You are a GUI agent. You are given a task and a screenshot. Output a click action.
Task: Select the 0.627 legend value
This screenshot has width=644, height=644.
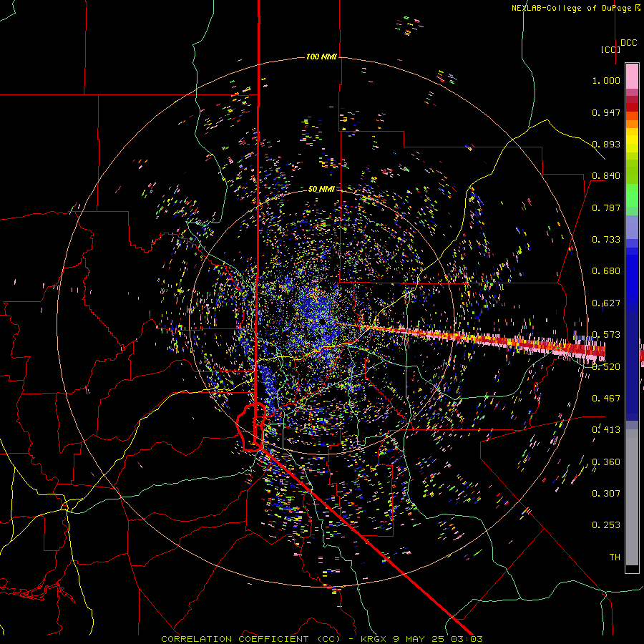[606, 303]
